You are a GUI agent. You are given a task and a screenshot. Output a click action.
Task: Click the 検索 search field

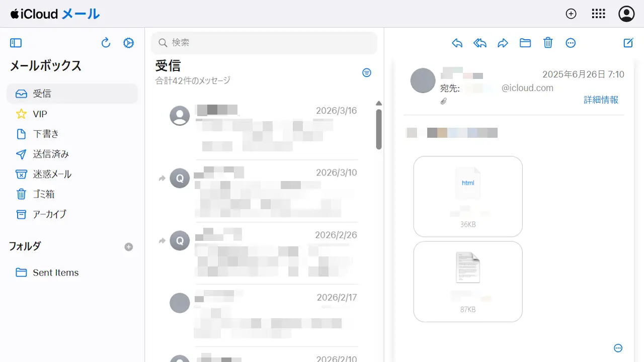pyautogui.click(x=264, y=43)
